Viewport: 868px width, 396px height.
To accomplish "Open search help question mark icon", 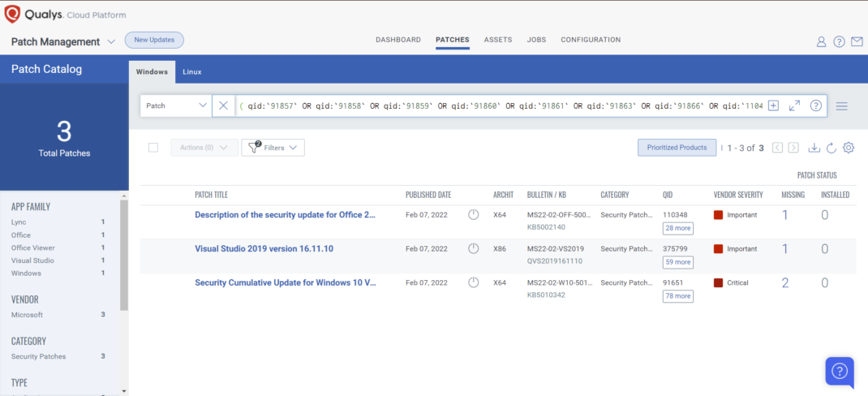I will [815, 105].
